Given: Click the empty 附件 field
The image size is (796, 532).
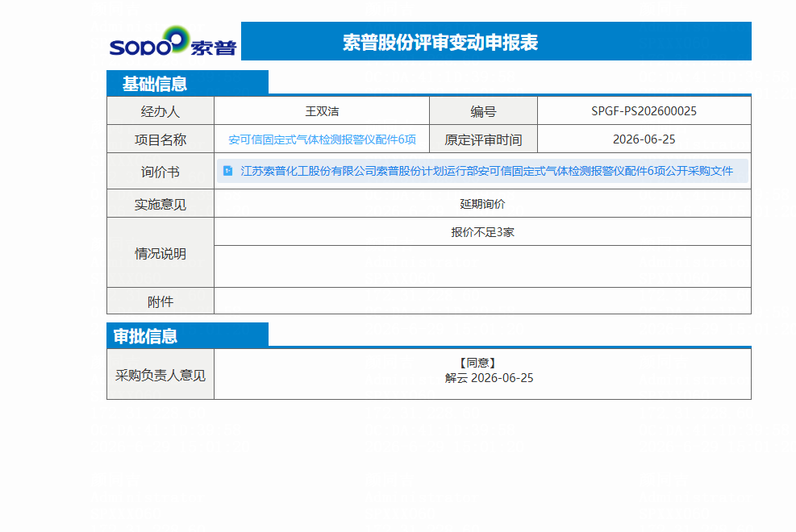Looking at the screenshot, I should [482, 301].
